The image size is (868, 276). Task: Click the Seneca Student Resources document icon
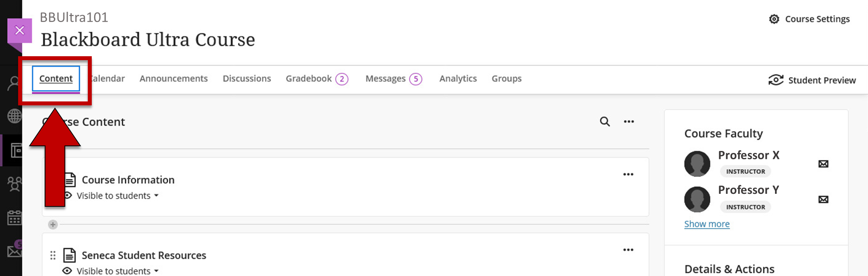coord(69,255)
